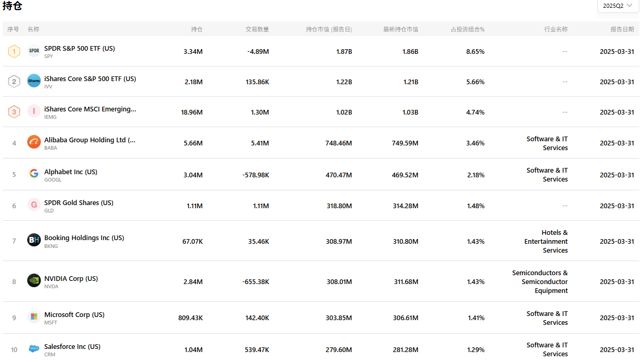Click the SPDR S&P 500 ETF logo icon
The image size is (644, 362).
tap(34, 51)
